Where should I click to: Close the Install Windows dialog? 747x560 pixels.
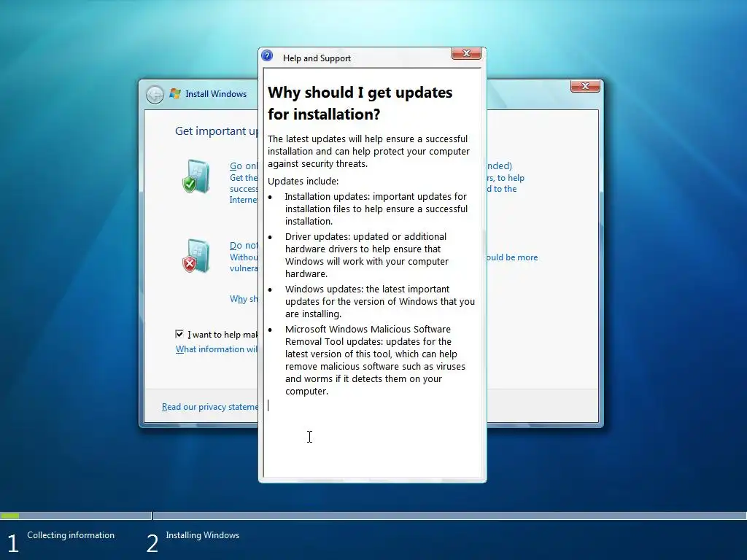(x=584, y=86)
